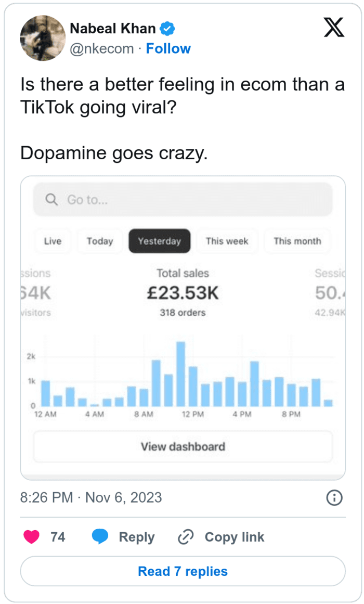Click the blue verified badge
The image size is (364, 604).
pyautogui.click(x=167, y=29)
